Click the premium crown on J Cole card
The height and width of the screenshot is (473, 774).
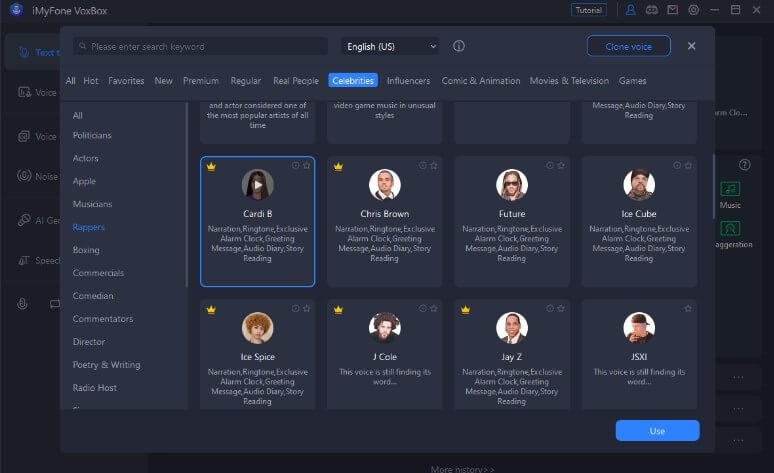coord(338,310)
